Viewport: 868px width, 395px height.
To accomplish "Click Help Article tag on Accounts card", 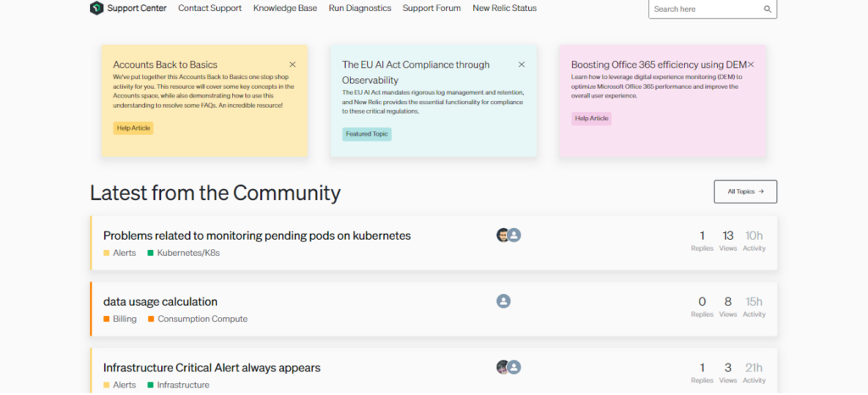I will [x=133, y=128].
